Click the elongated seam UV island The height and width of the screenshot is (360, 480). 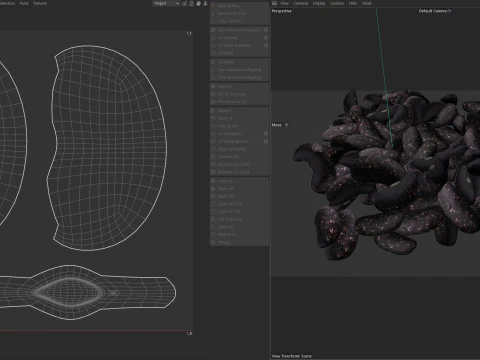(87, 292)
